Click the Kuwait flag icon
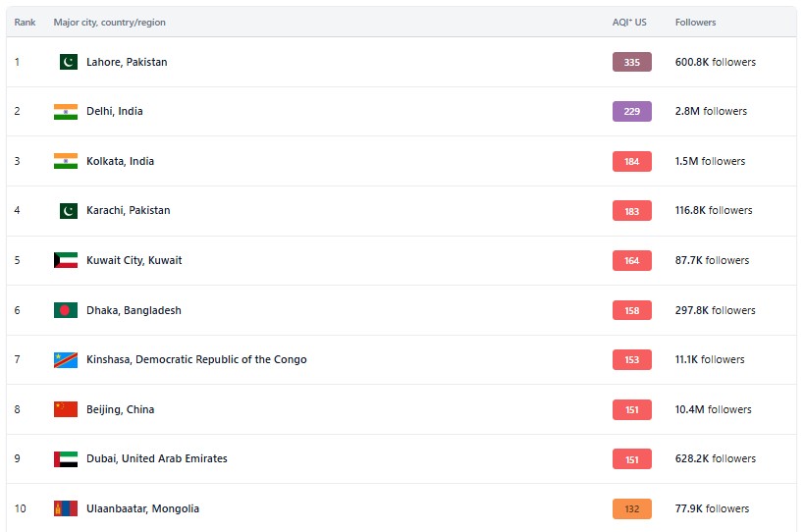The width and height of the screenshot is (805, 532). (66, 260)
